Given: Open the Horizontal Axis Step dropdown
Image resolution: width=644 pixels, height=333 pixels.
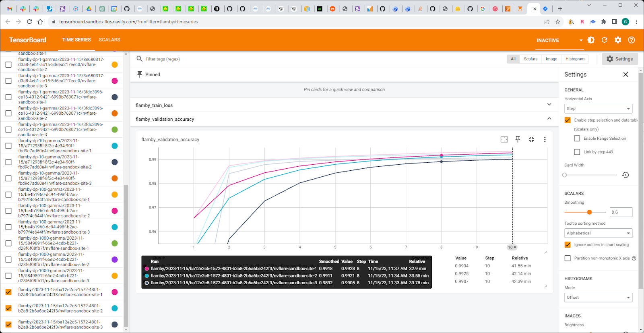Looking at the screenshot, I should tap(598, 109).
